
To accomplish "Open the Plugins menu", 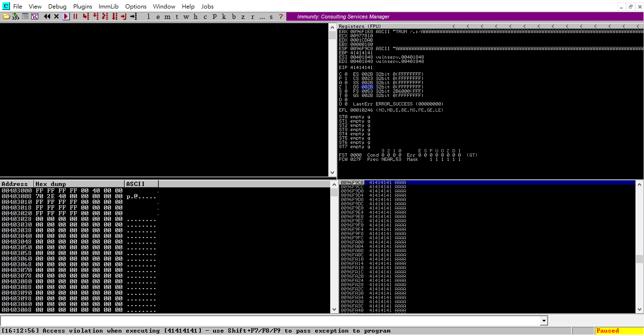I will (82, 6).
